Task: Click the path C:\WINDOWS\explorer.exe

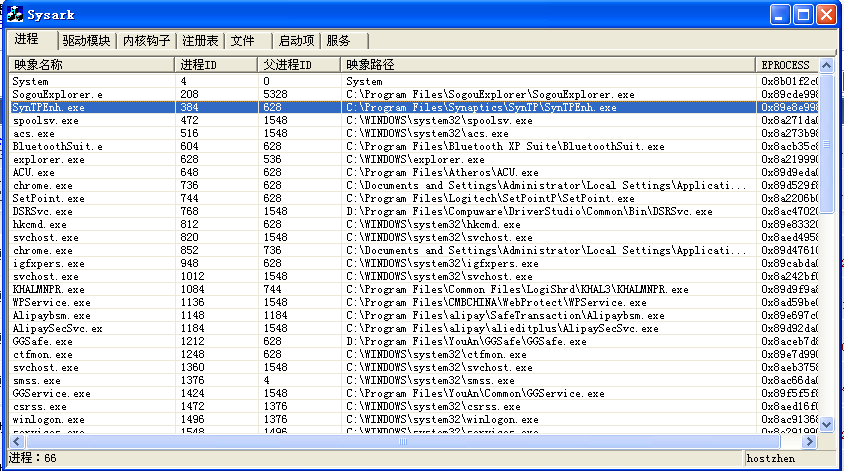Action: coord(415,159)
